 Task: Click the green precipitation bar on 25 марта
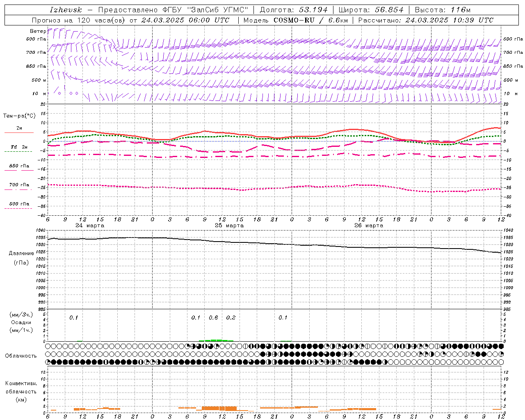point(216,340)
